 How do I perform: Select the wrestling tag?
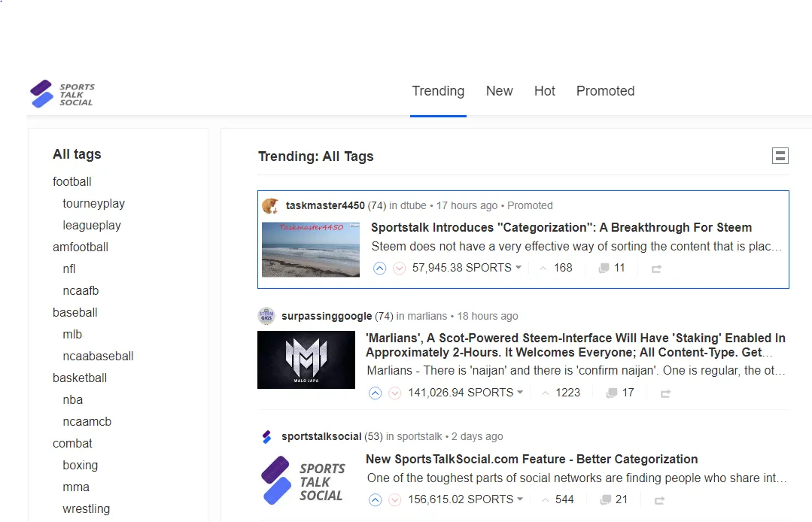pyautogui.click(x=87, y=509)
